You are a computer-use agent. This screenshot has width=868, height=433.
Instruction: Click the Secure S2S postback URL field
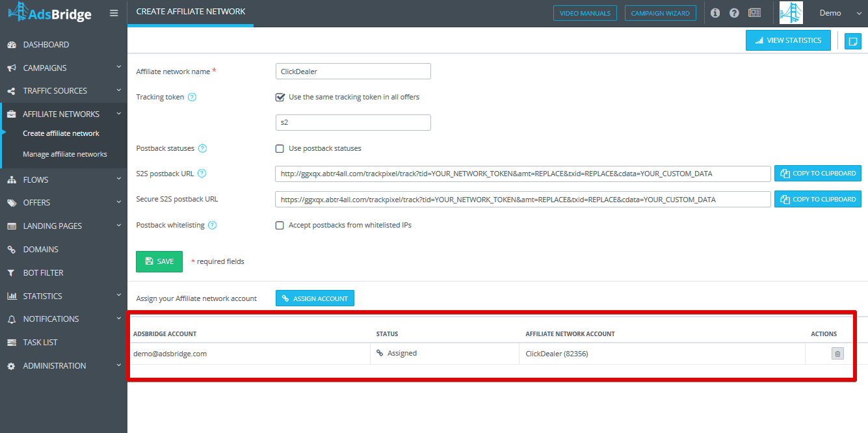pos(523,200)
